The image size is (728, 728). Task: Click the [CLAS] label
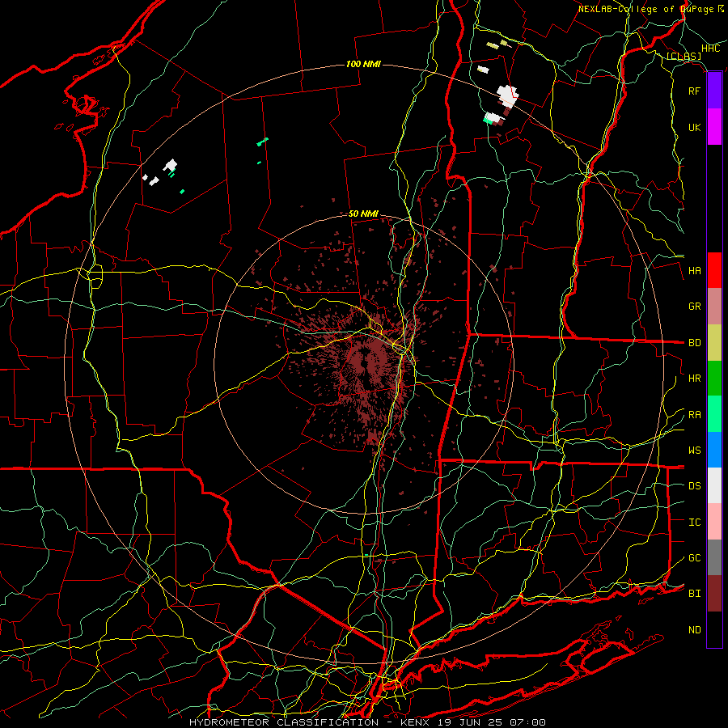tap(684, 57)
